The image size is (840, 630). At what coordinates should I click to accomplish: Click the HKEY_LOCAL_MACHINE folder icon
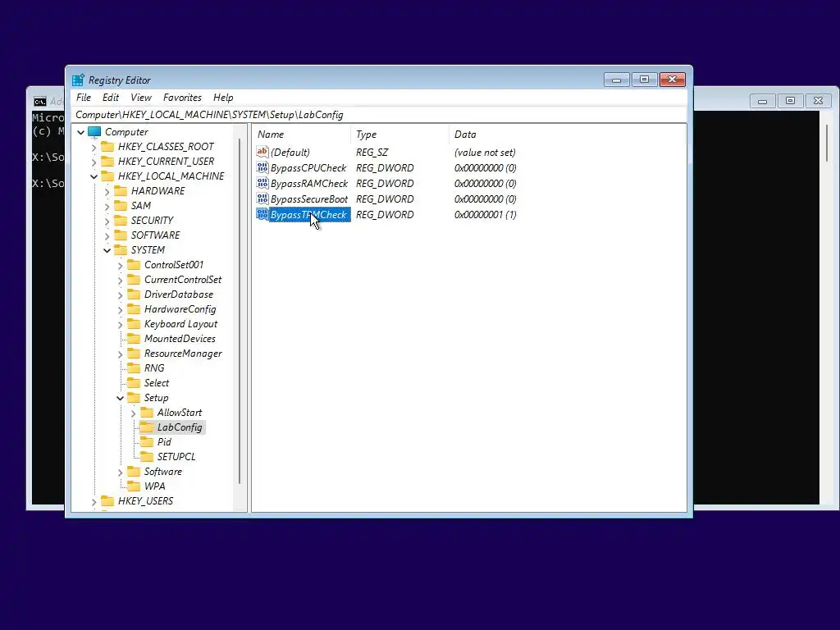107,176
